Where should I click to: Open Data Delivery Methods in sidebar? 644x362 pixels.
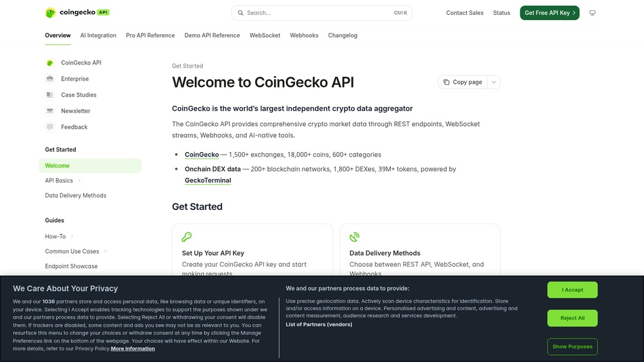click(75, 196)
